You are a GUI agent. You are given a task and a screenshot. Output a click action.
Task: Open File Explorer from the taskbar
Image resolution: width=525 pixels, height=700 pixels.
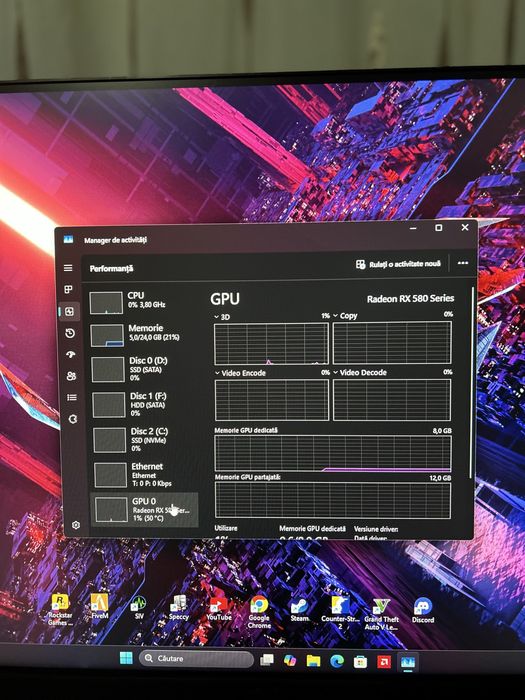coord(313,661)
